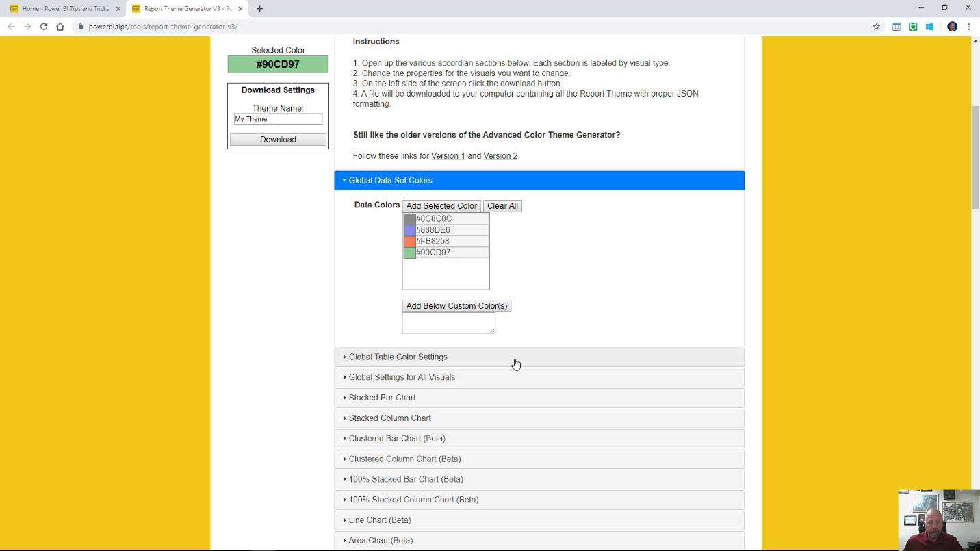Image resolution: width=980 pixels, height=551 pixels.
Task: Click the #90CD97 Selected Color box
Action: tap(278, 64)
